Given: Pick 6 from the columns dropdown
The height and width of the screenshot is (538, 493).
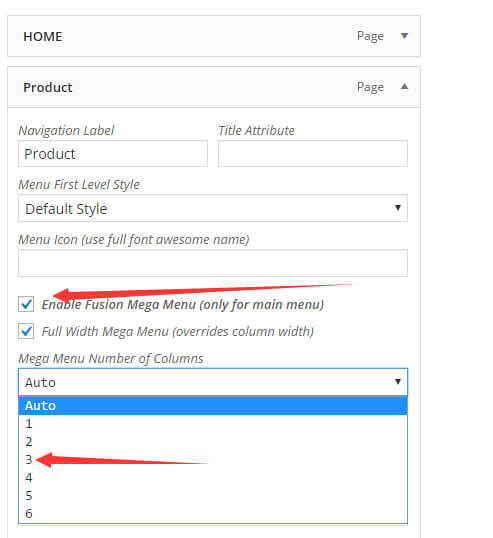Looking at the screenshot, I should (213, 513).
